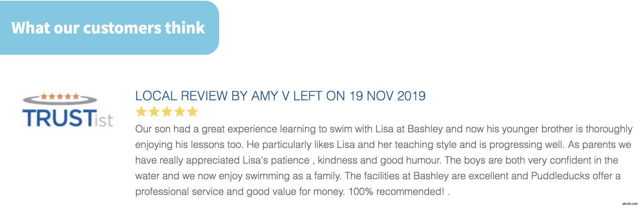Click the line starting 'enjoying his lessons too'

click(383, 144)
